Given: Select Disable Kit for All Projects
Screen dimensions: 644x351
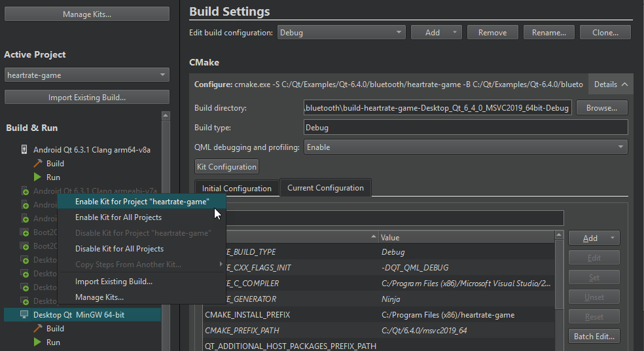Looking at the screenshot, I should pyautogui.click(x=119, y=249).
